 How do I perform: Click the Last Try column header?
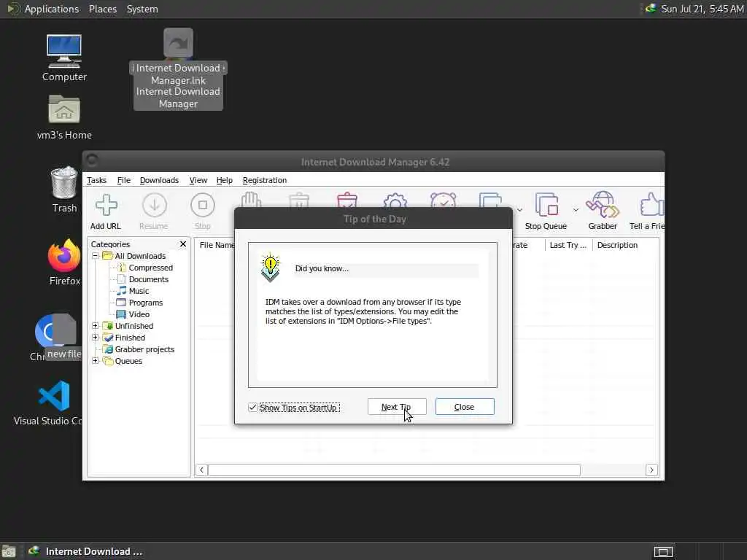(x=568, y=245)
